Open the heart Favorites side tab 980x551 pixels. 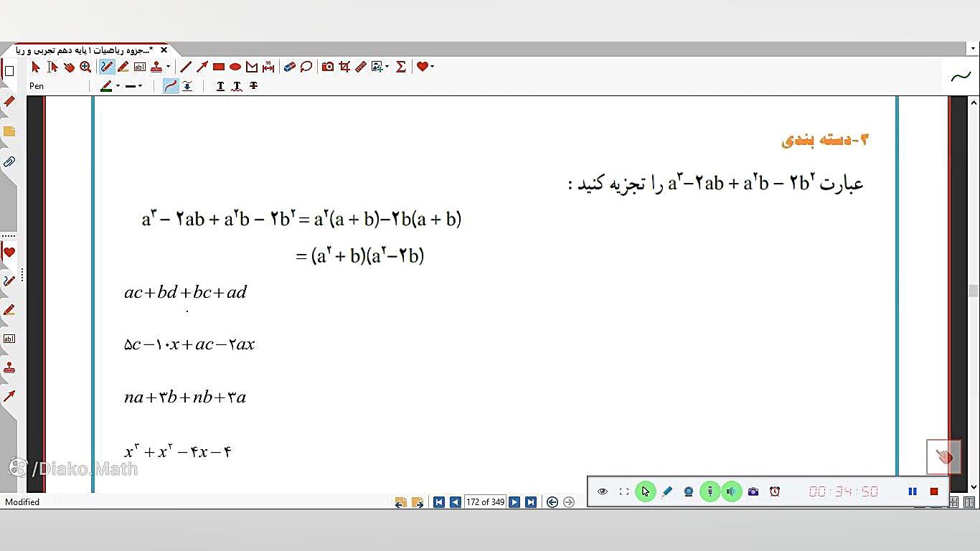9,252
